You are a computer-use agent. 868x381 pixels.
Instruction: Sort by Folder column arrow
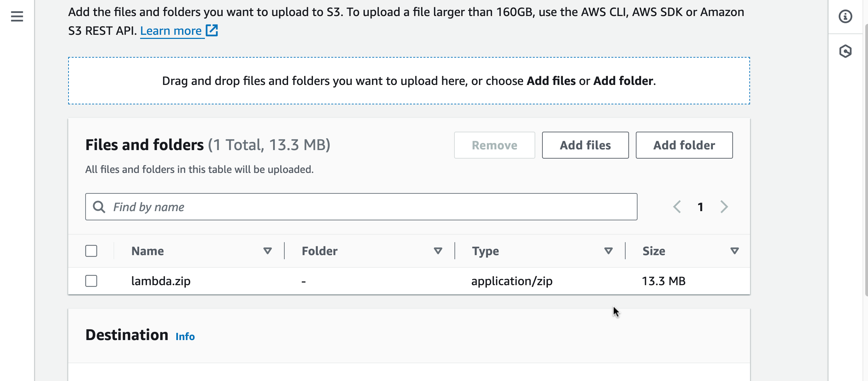[x=438, y=251]
